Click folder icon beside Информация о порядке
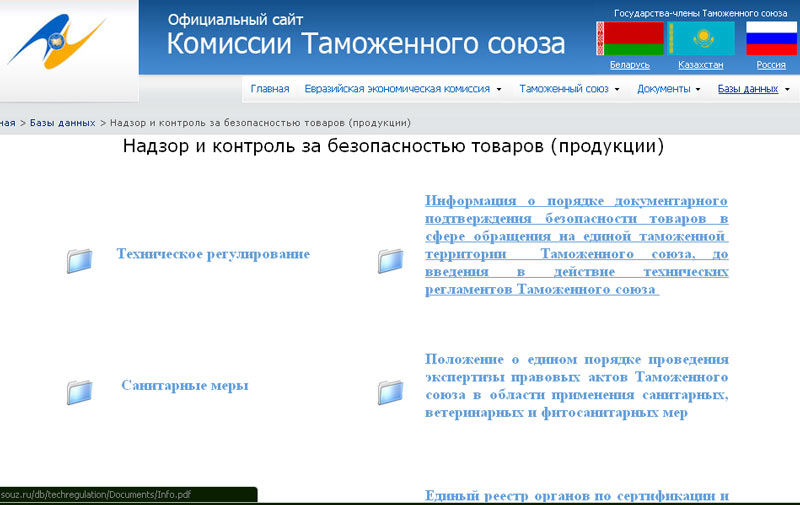Image resolution: width=800 pixels, height=505 pixels. [x=390, y=260]
